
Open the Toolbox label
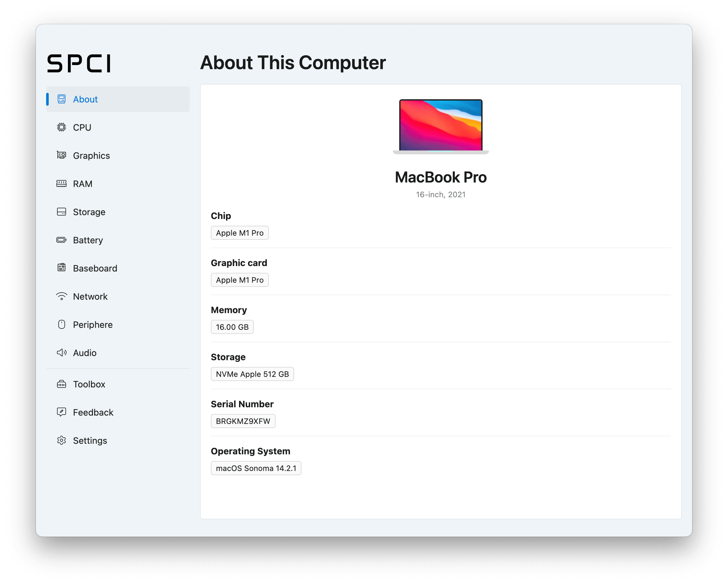(89, 384)
